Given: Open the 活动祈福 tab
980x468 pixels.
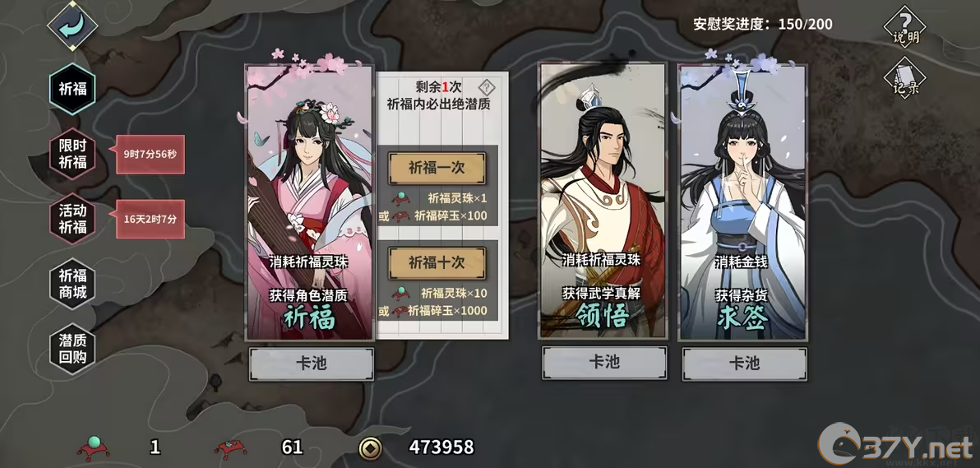Looking at the screenshot, I should pyautogui.click(x=72, y=218).
